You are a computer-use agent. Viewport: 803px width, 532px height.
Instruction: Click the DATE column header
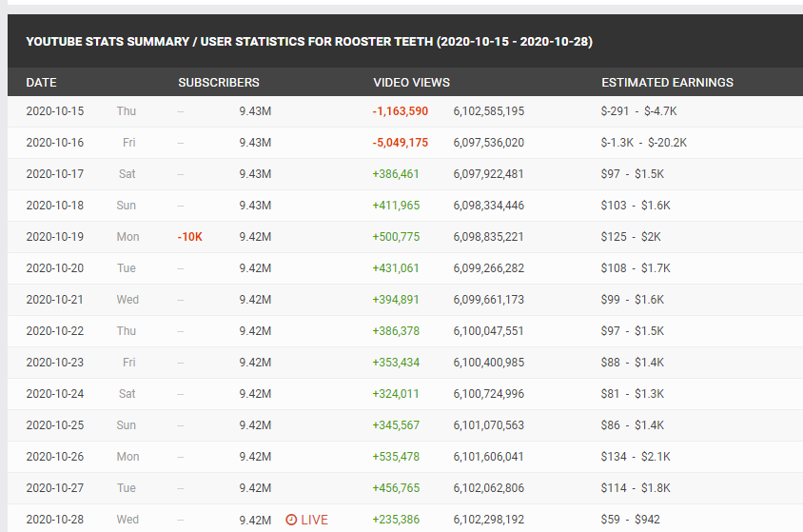point(42,83)
